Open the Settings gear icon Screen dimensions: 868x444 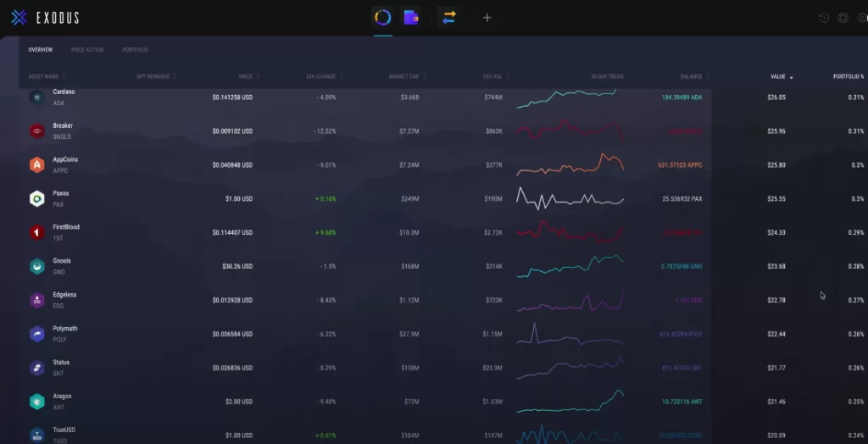[862, 18]
